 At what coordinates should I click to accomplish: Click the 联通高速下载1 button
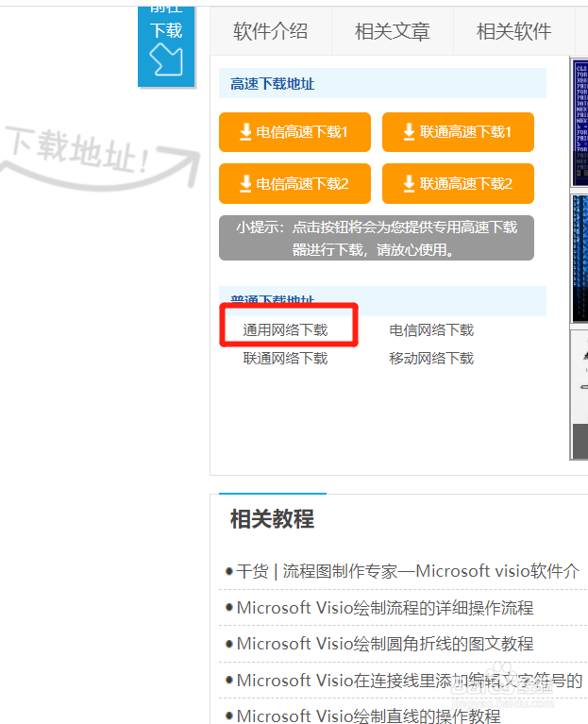pyautogui.click(x=458, y=132)
